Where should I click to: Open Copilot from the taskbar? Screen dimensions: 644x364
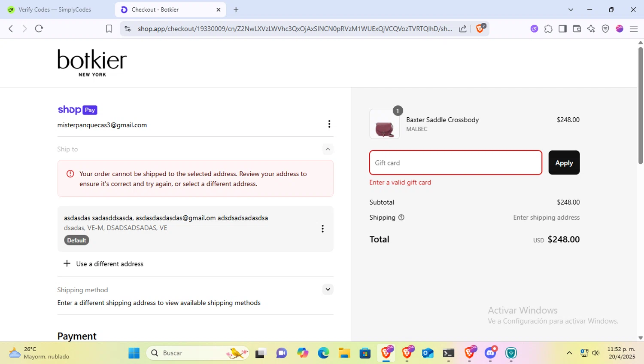coord(303,353)
